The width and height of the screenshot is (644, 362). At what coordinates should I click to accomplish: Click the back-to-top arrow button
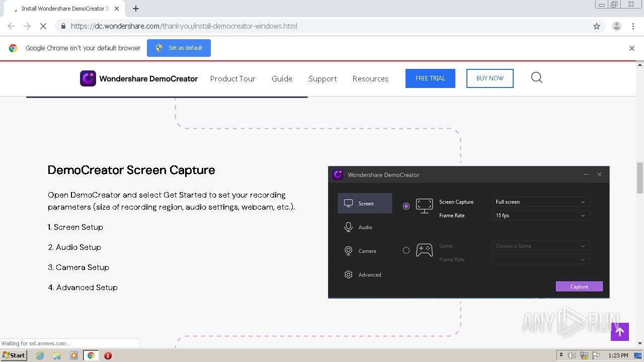(x=620, y=332)
